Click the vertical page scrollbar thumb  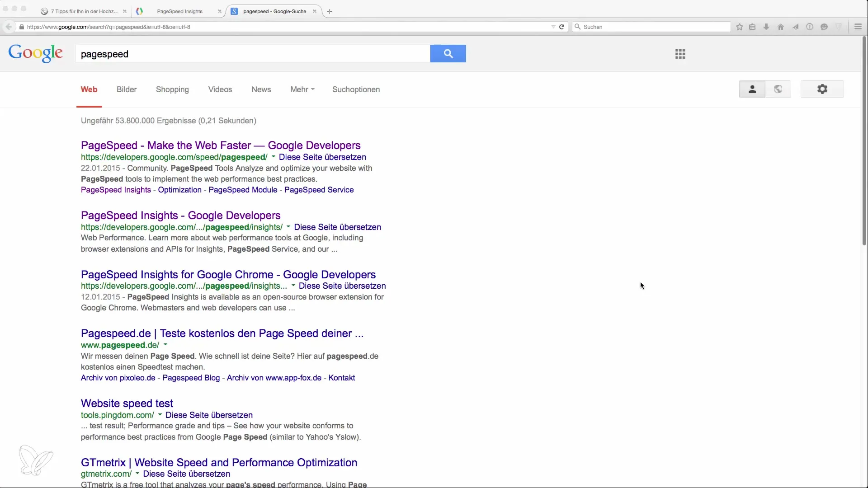(x=864, y=141)
